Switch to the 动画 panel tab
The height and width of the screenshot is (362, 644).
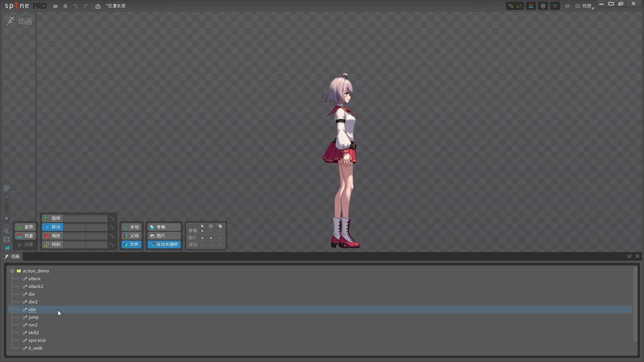(x=12, y=257)
